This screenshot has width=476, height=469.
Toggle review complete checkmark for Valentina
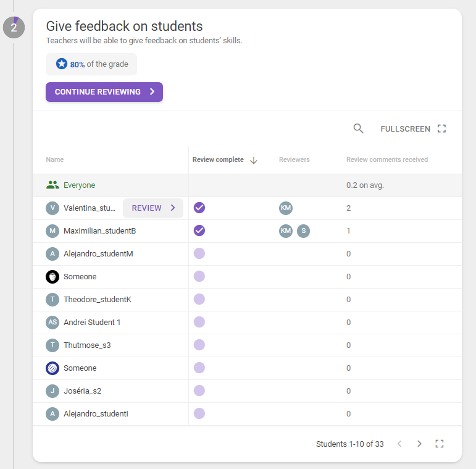coord(199,208)
